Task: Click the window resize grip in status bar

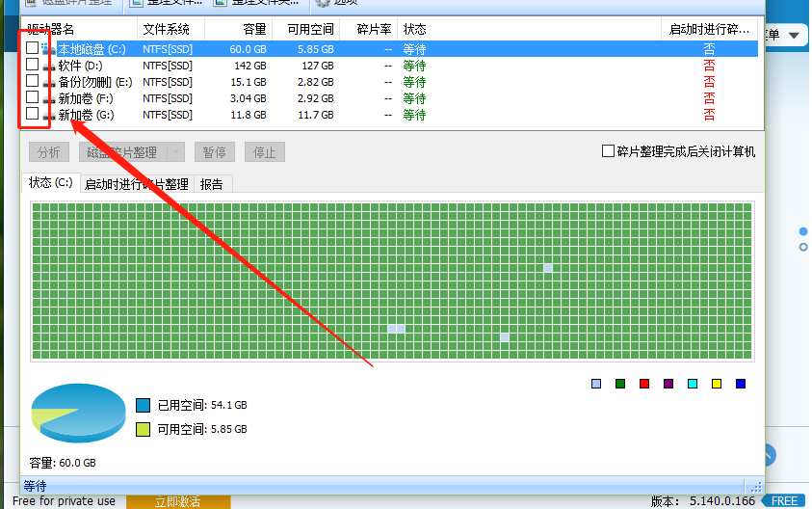Action: (x=756, y=486)
